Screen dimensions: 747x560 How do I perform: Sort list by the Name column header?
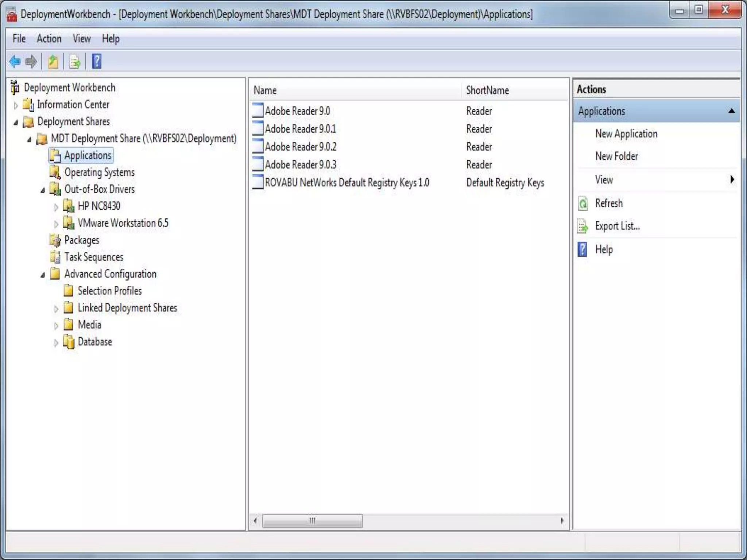tap(356, 90)
